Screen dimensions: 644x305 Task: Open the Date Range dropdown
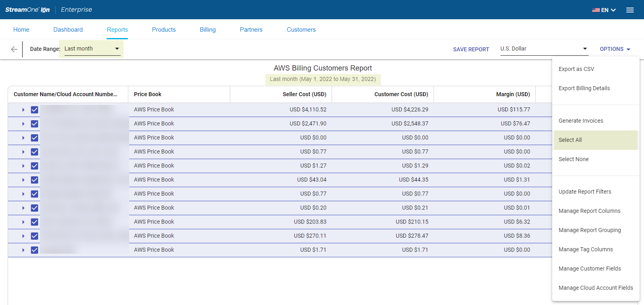tap(92, 48)
